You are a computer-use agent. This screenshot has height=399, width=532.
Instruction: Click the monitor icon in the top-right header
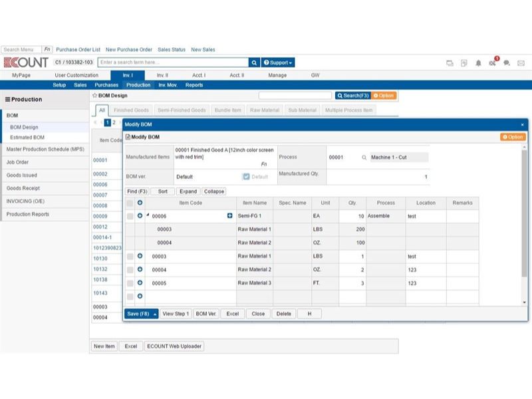pyautogui.click(x=450, y=63)
